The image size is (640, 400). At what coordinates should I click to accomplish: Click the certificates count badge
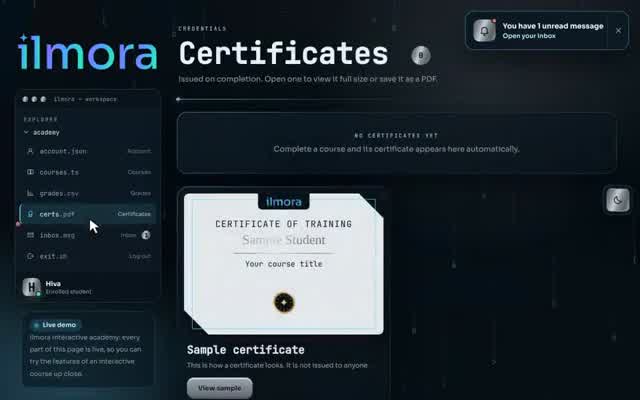click(x=421, y=55)
